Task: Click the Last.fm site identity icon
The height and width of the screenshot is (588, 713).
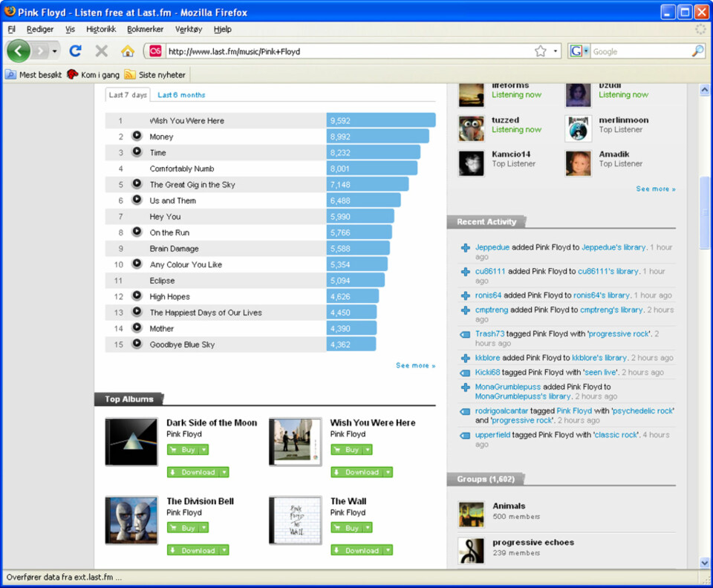Action: coord(155,51)
